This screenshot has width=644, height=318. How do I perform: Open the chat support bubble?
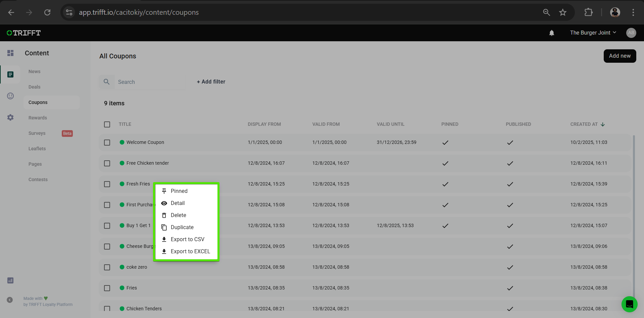pos(629,304)
